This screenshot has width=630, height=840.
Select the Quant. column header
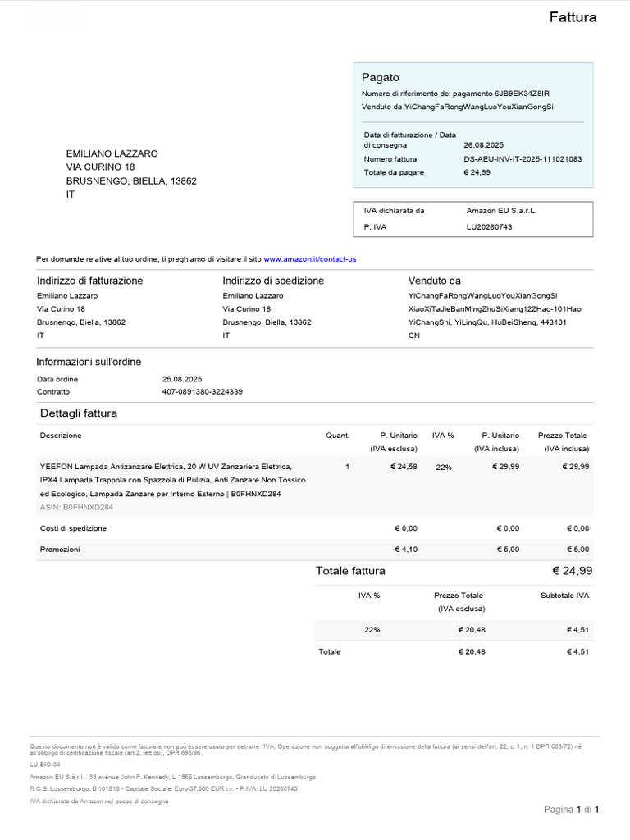337,435
